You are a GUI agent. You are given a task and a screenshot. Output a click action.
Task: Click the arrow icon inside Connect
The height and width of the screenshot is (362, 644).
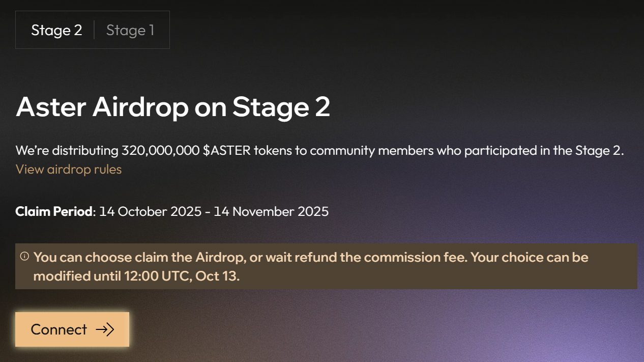point(105,329)
